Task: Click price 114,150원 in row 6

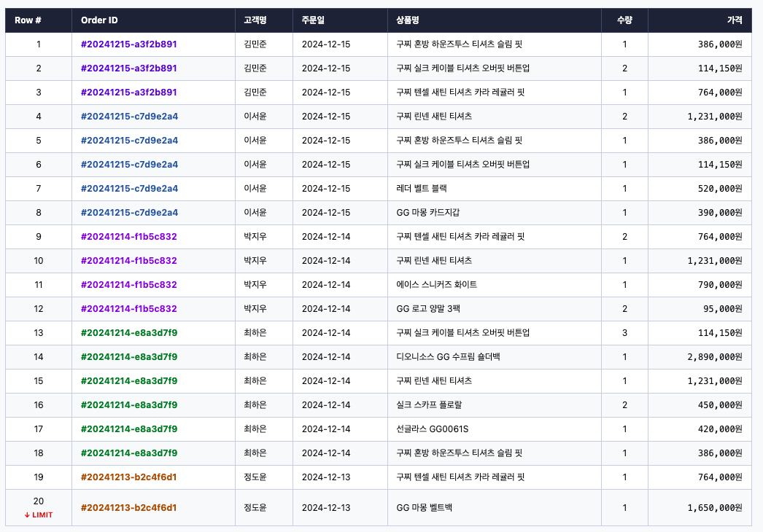Action: pyautogui.click(x=720, y=165)
